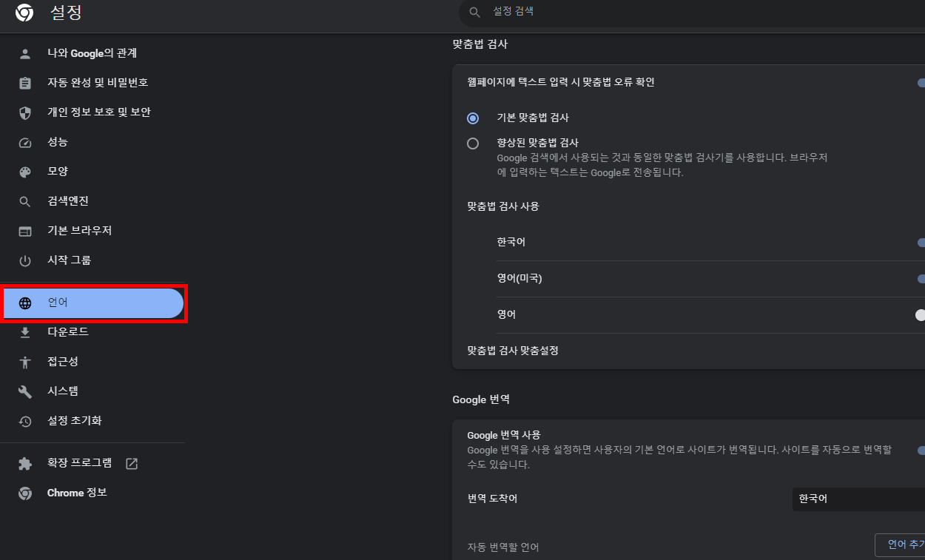The height and width of the screenshot is (560, 925).
Task: Click the 언어 추가 button
Action: click(900, 545)
